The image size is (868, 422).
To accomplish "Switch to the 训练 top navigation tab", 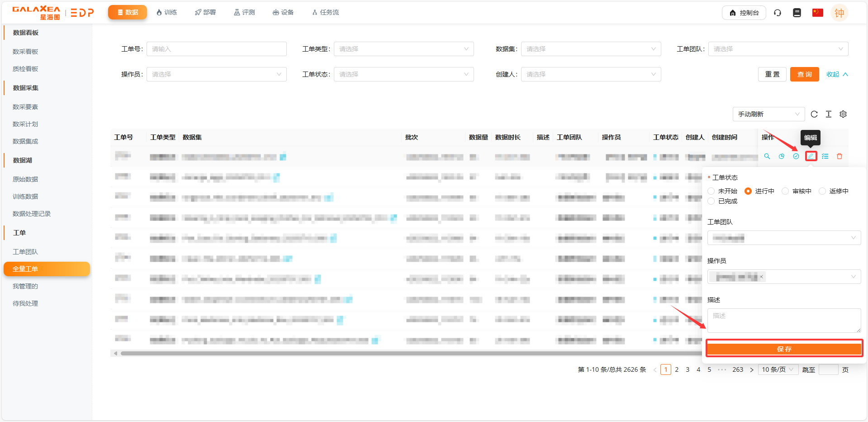I will [x=166, y=12].
